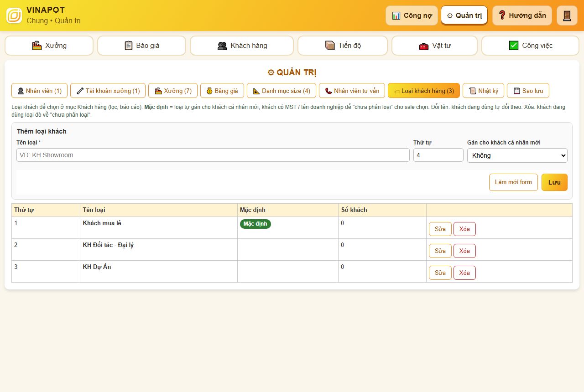The image size is (584, 392).
Task: Select the Loại khách hàng (3) tab
Action: click(x=424, y=91)
